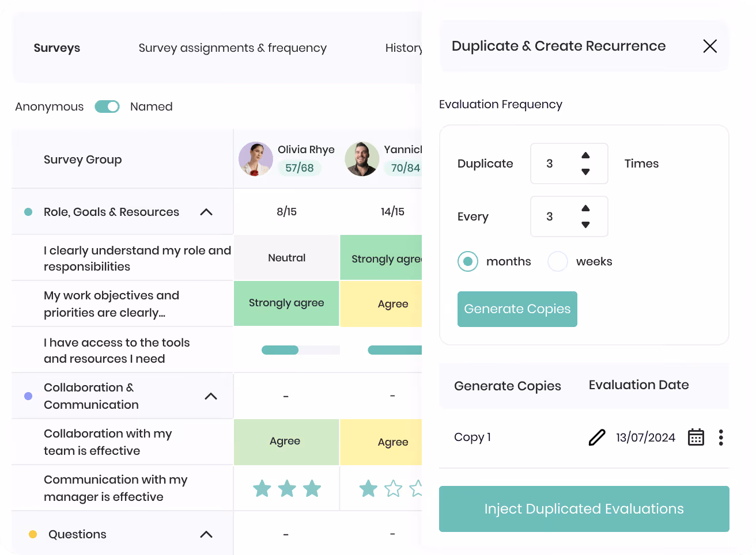Click Olivia's Agree cell for team collaboration
Image resolution: width=756 pixels, height=555 pixels.
[286, 442]
